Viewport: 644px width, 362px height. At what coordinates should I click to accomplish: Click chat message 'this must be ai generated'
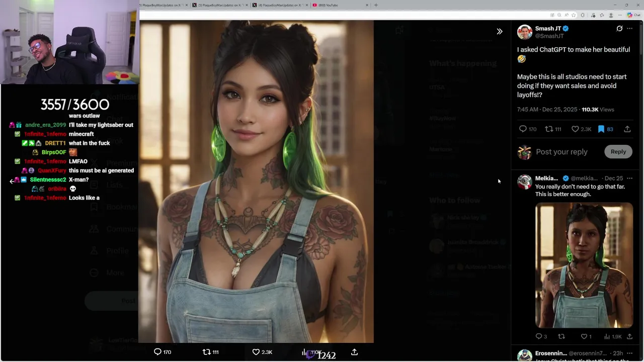(101, 170)
